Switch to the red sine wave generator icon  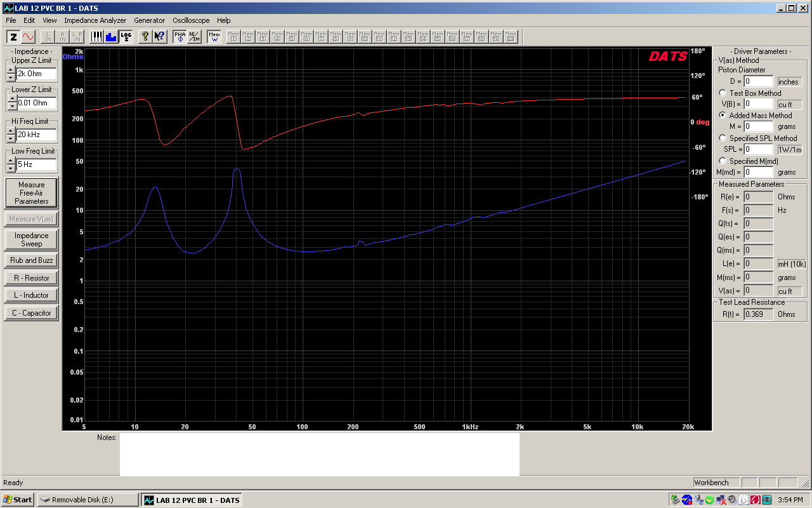point(28,37)
